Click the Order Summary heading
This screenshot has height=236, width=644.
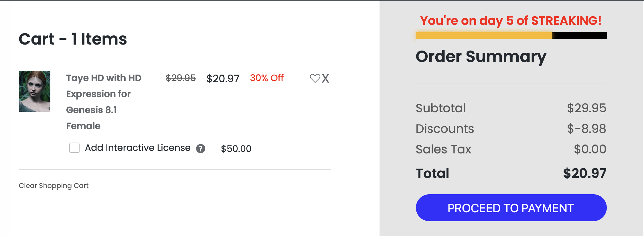pyautogui.click(x=481, y=57)
